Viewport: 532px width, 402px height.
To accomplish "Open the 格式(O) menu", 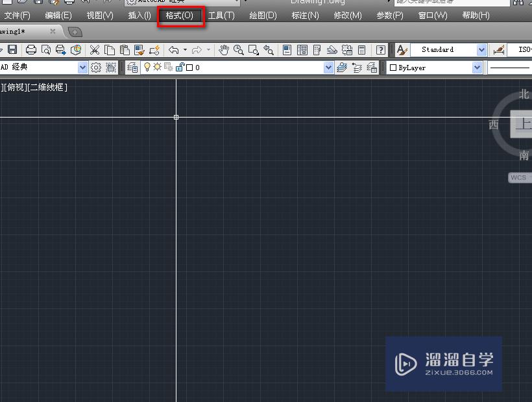I will 180,16.
